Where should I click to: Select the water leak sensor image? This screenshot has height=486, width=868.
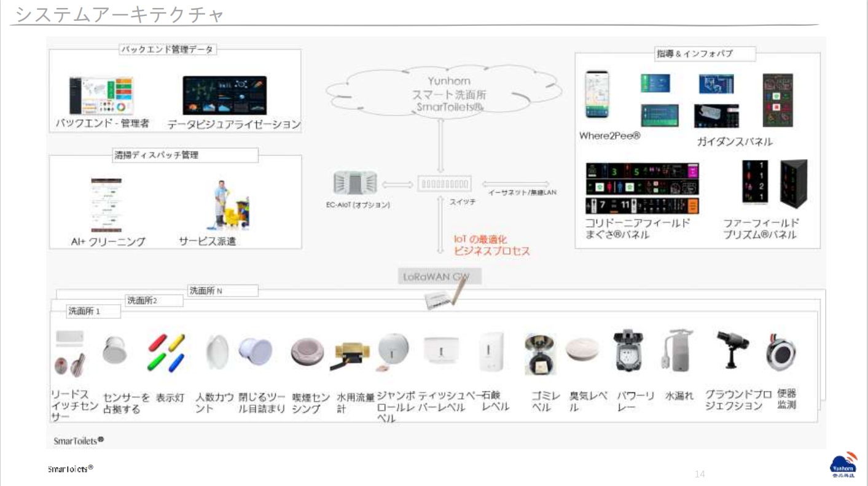coord(676,350)
